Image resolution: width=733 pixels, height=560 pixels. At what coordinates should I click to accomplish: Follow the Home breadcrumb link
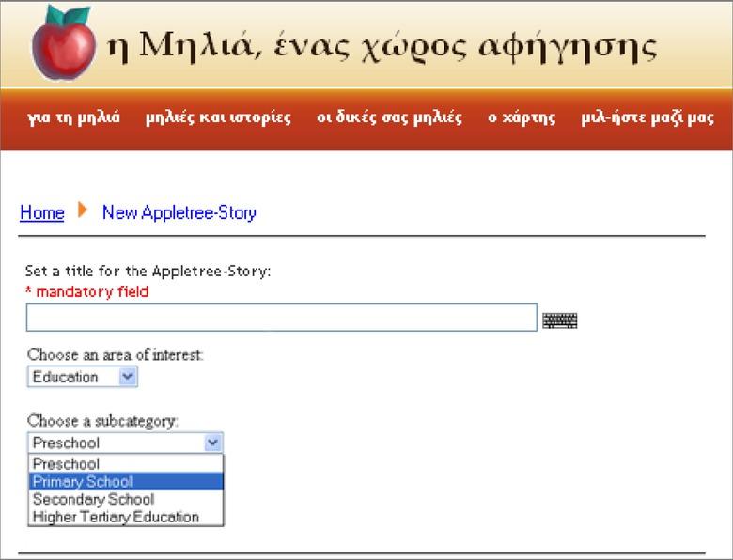[x=42, y=212]
